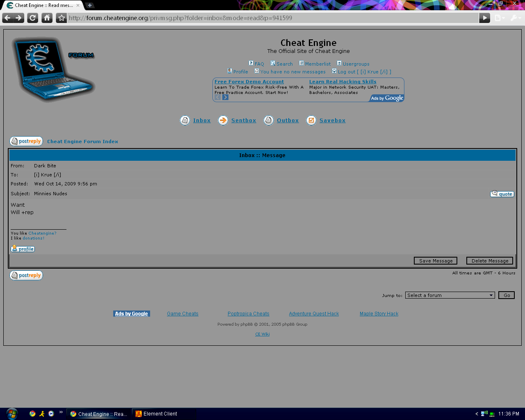
Task: Click the yellow figure quick launch icon
Action: pos(42,413)
